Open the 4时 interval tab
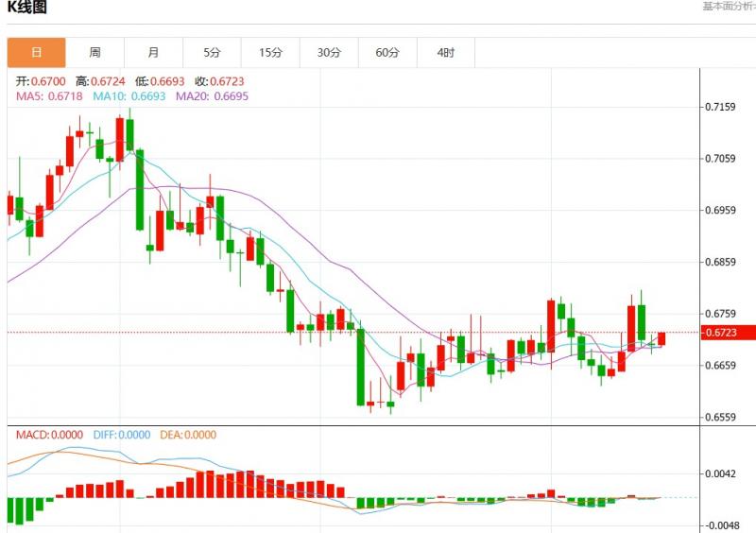 coord(446,53)
